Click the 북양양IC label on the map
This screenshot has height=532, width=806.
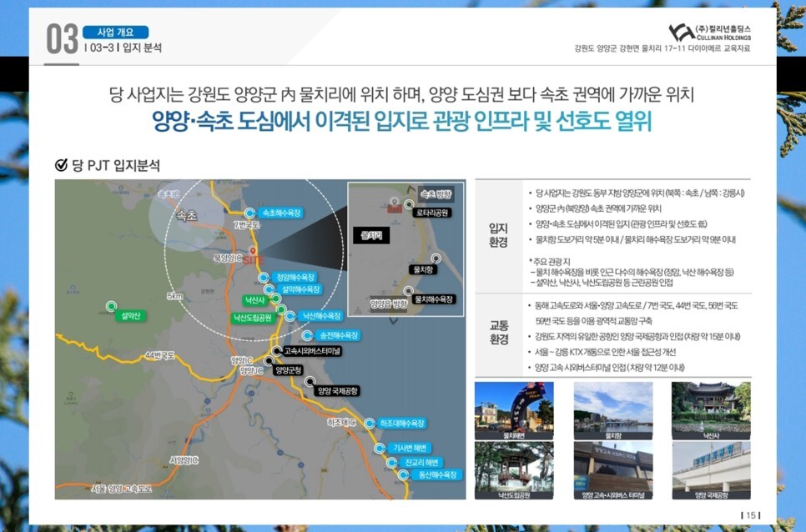(x=228, y=258)
